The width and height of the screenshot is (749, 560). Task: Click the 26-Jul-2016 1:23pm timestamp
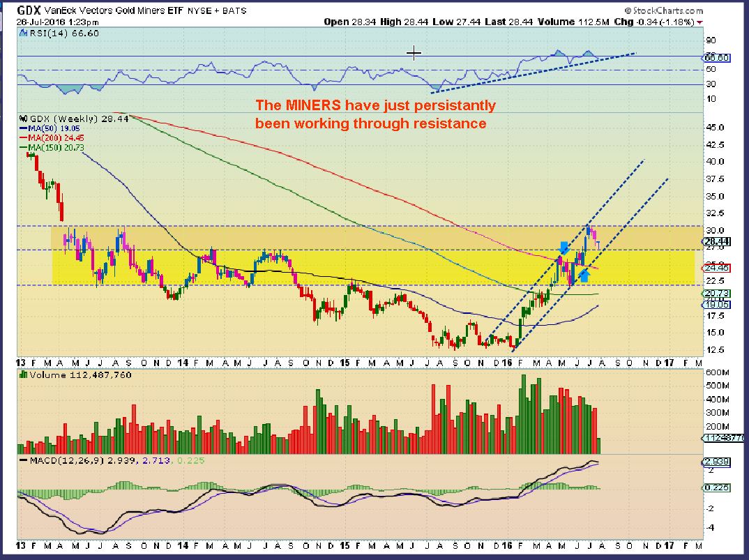(58, 22)
